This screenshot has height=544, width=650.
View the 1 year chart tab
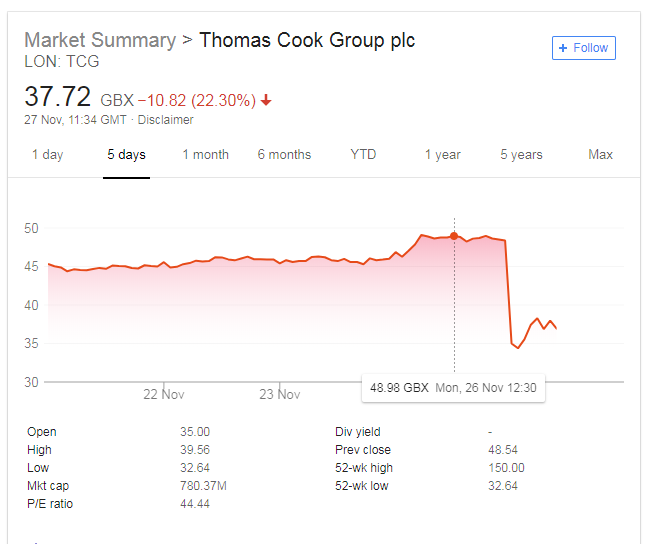pos(442,155)
